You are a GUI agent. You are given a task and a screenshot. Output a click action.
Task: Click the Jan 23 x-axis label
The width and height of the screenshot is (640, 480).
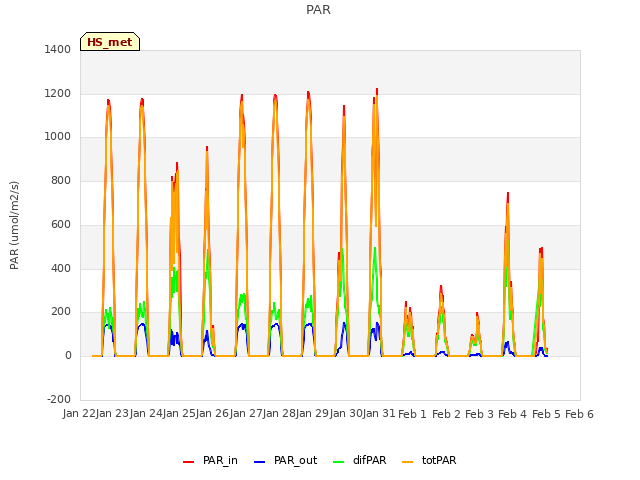tap(112, 413)
